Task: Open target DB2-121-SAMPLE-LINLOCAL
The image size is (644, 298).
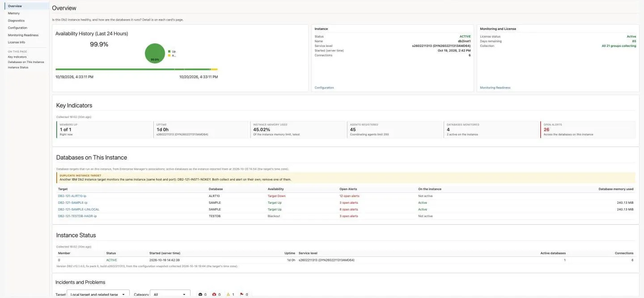Action: tap(79, 209)
